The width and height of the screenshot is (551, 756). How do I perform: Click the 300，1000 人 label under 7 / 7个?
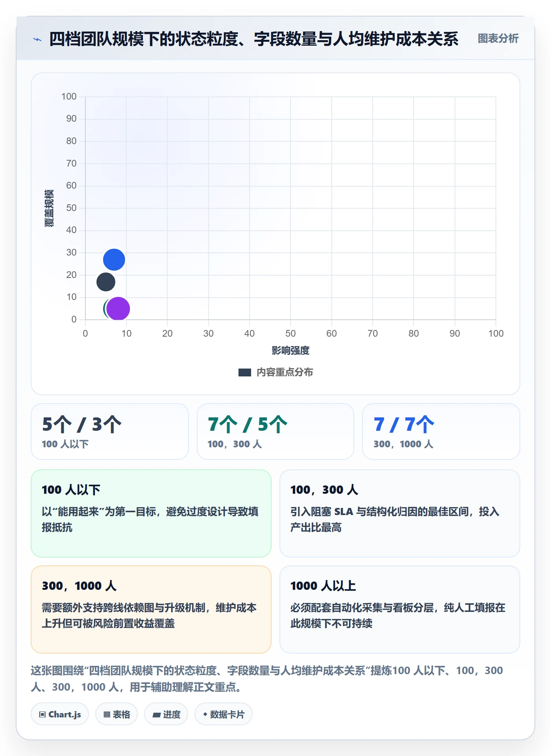(x=403, y=444)
